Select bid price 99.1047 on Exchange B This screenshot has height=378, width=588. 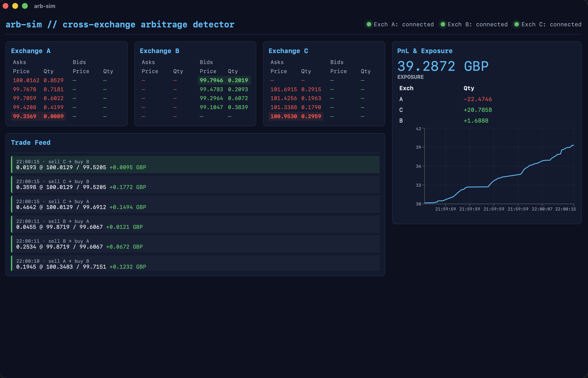(211, 107)
